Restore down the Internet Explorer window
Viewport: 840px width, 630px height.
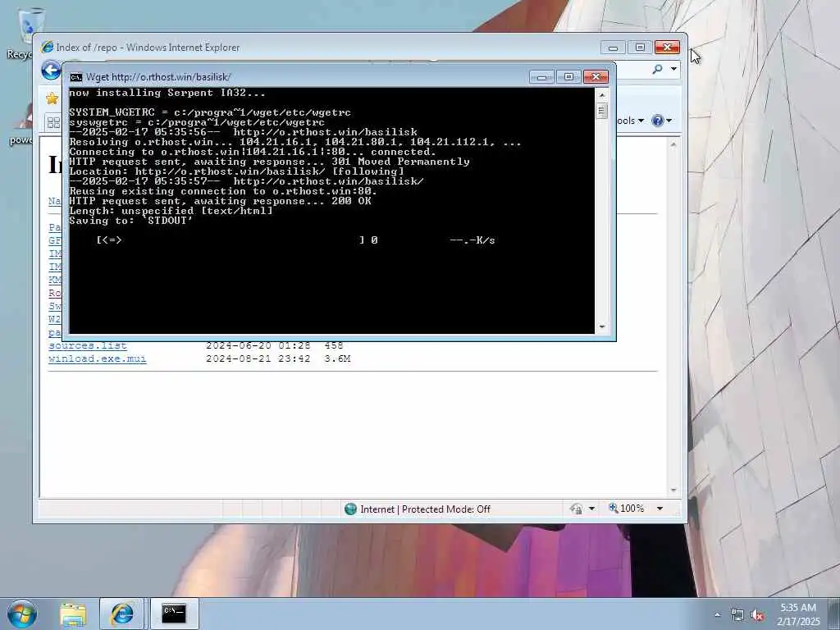pyautogui.click(x=640, y=48)
